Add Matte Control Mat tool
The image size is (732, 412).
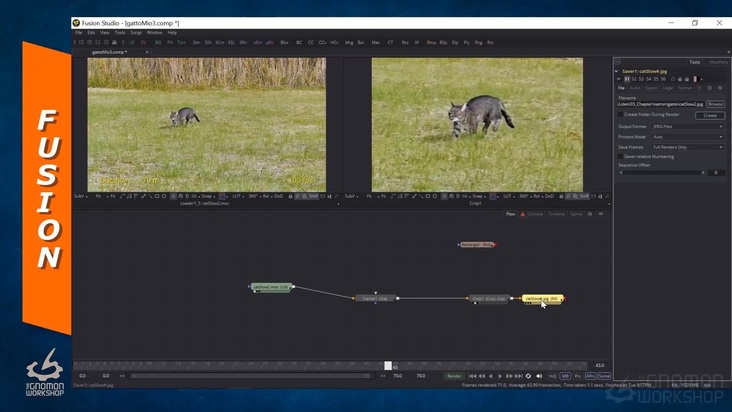(x=375, y=42)
